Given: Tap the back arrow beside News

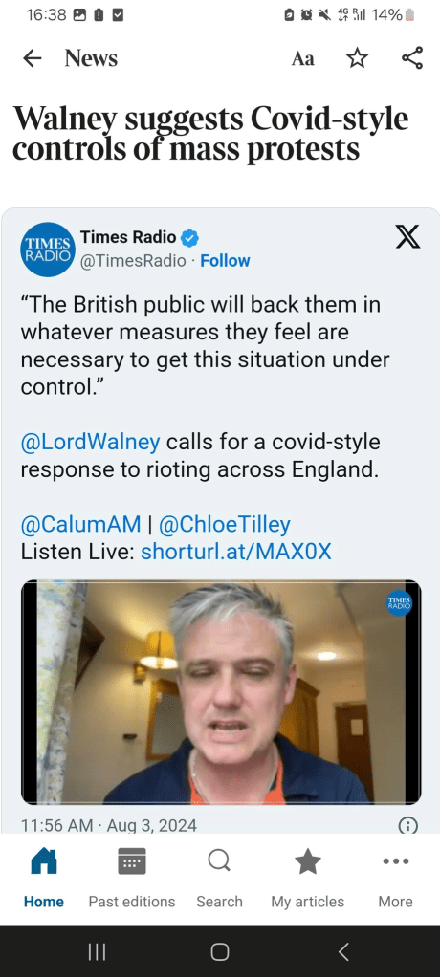Looking at the screenshot, I should pyautogui.click(x=32, y=58).
